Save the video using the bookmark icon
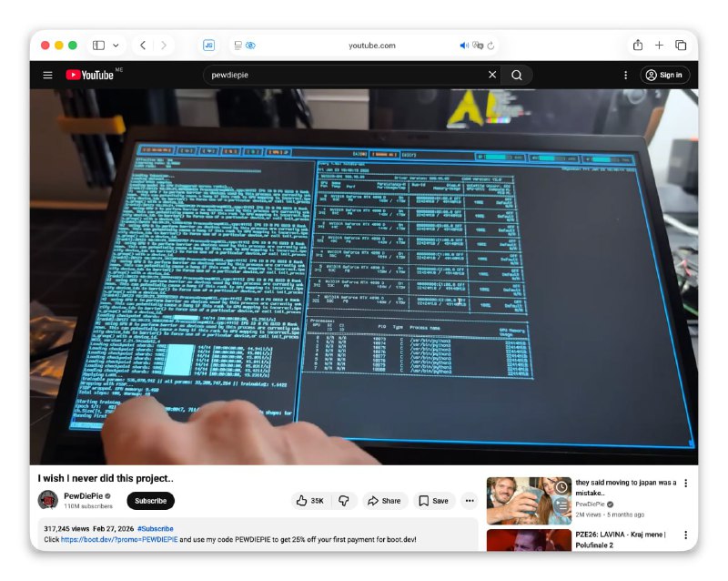This screenshot has height=581, width=728. [x=423, y=501]
